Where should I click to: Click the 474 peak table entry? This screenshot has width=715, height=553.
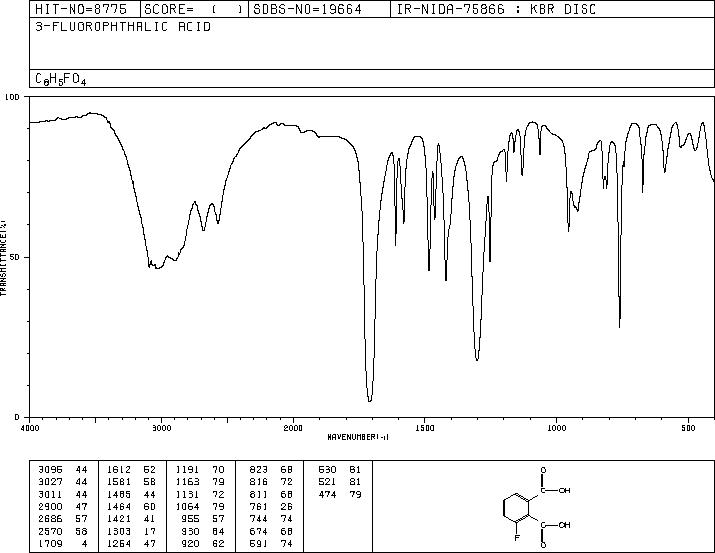pos(340,494)
